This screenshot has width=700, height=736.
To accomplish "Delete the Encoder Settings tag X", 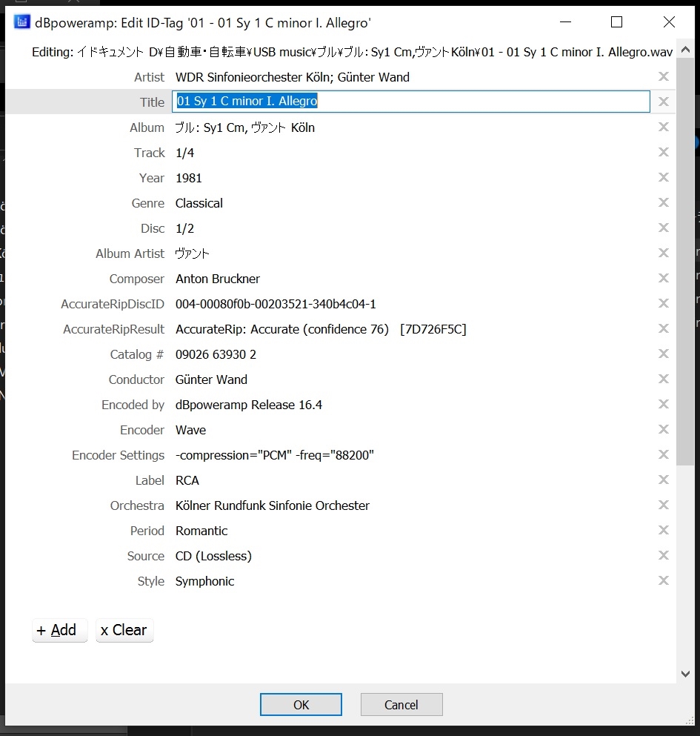I will (663, 454).
